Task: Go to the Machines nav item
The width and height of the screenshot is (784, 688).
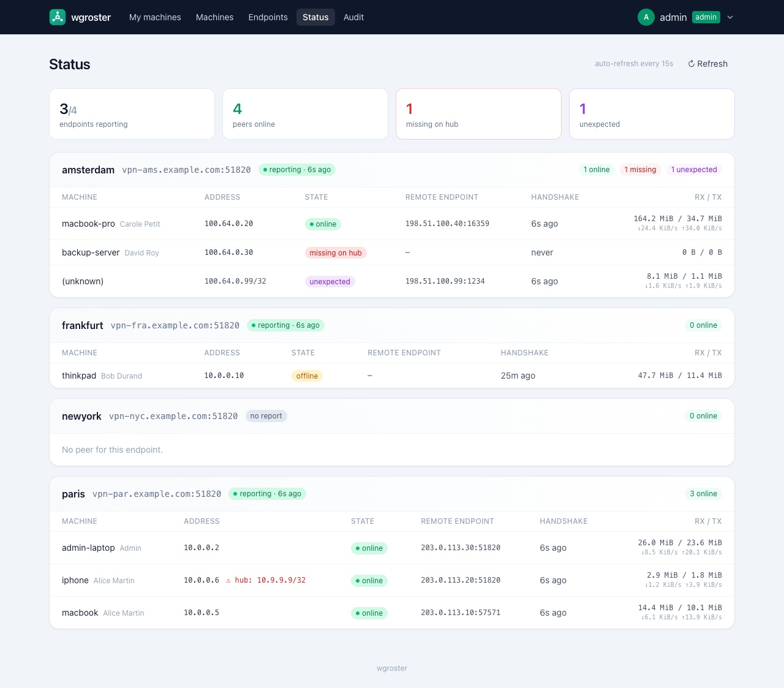Action: [x=214, y=17]
